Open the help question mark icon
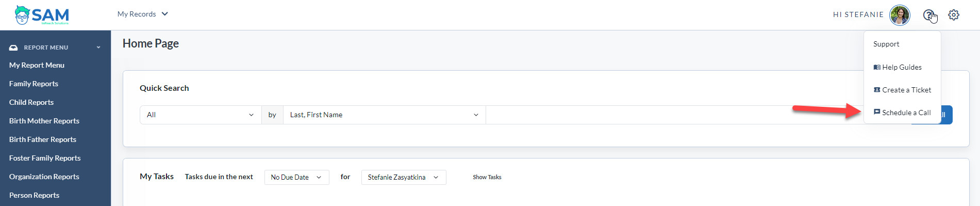 click(928, 15)
